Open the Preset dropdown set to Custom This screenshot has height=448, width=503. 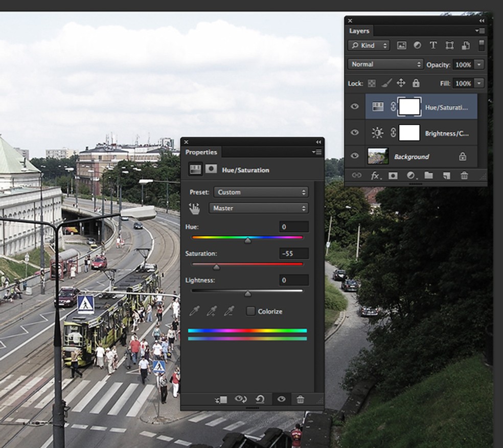(x=261, y=192)
